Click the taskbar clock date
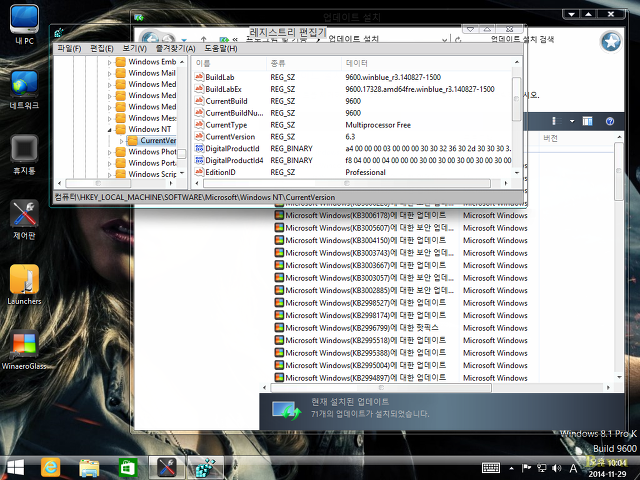This screenshot has width=640, height=480. [x=607, y=474]
